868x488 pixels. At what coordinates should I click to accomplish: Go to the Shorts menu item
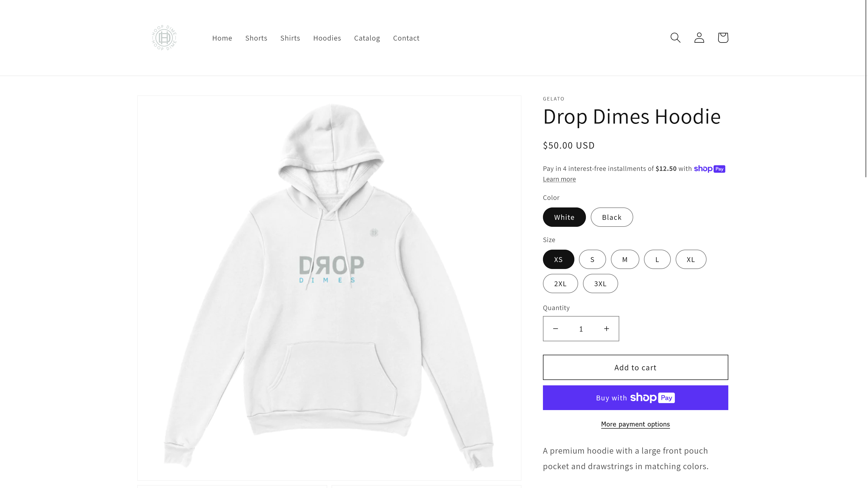(x=256, y=38)
